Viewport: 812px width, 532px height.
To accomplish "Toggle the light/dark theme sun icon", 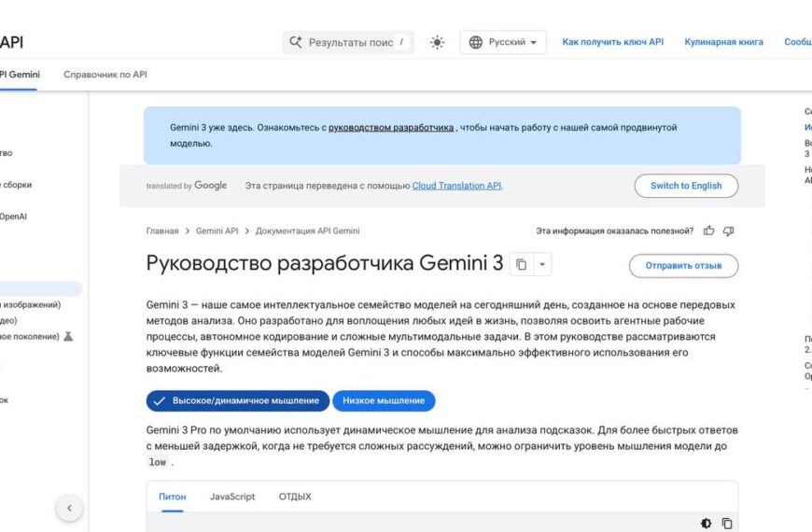I will (x=437, y=42).
